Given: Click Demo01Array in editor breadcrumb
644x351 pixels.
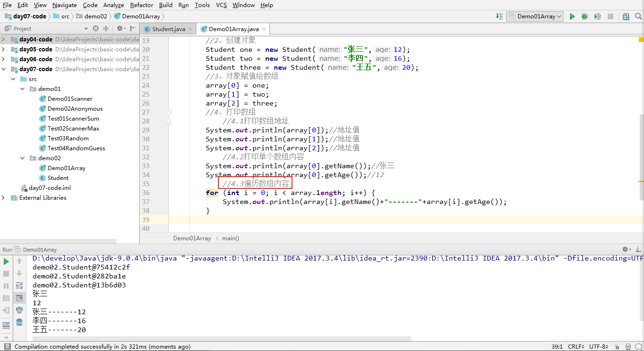Looking at the screenshot, I should click(192, 238).
